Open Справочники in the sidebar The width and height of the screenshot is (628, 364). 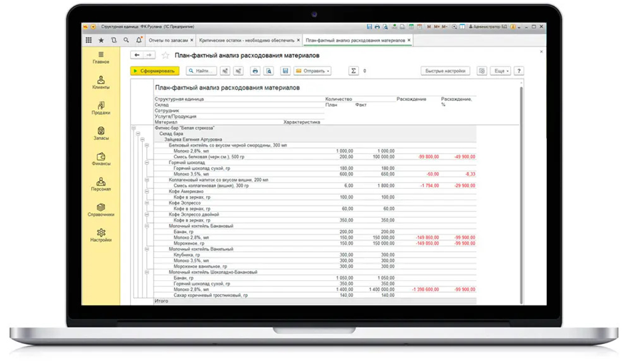click(101, 211)
